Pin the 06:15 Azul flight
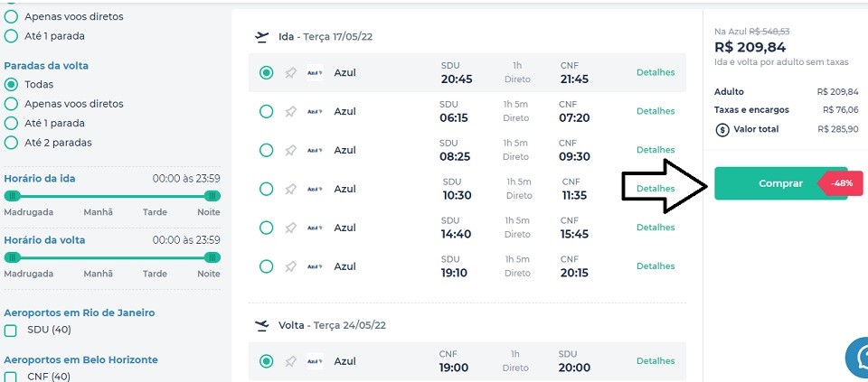Screen dimensions: 868x382 (290, 112)
